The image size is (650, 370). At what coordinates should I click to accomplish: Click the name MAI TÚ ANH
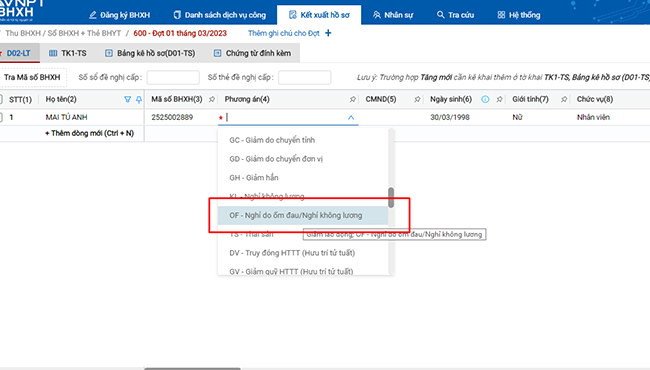(x=66, y=117)
